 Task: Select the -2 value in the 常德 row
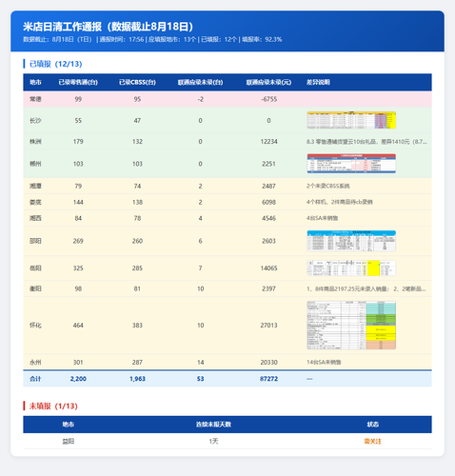(200, 99)
